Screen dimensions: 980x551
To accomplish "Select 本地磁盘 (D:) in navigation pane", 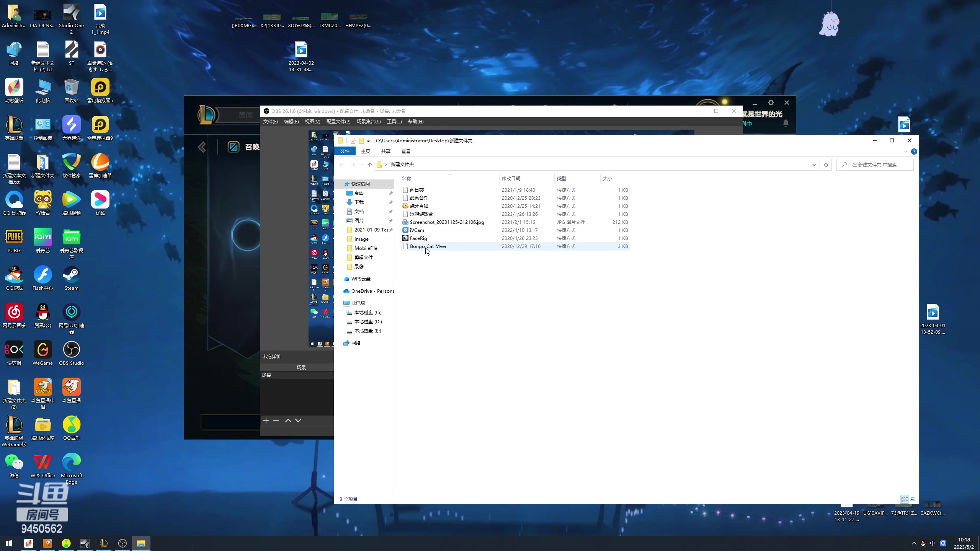I will click(368, 321).
